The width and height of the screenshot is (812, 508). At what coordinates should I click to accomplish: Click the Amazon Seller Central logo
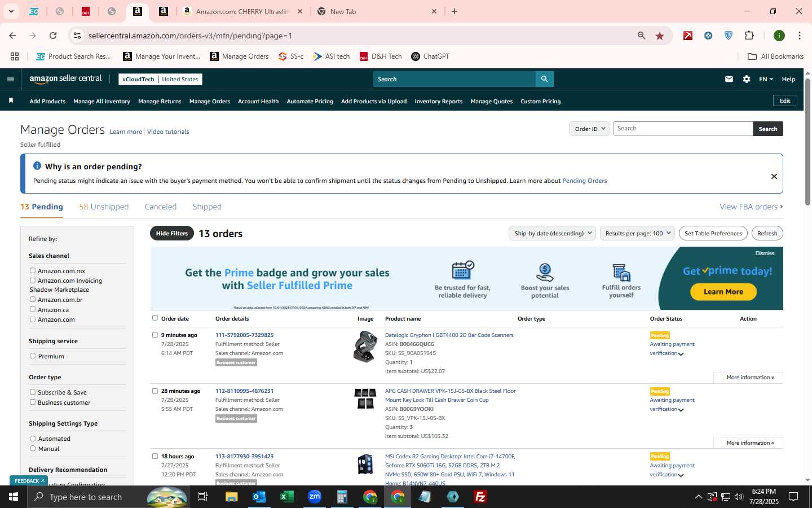[x=65, y=79]
